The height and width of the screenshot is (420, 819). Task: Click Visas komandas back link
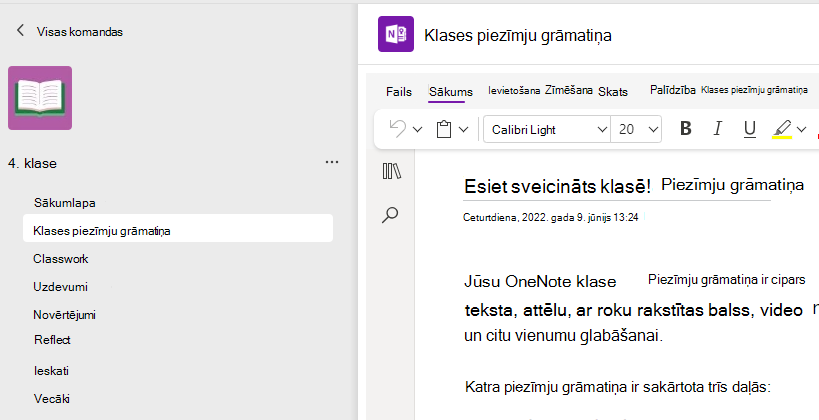pos(79,31)
